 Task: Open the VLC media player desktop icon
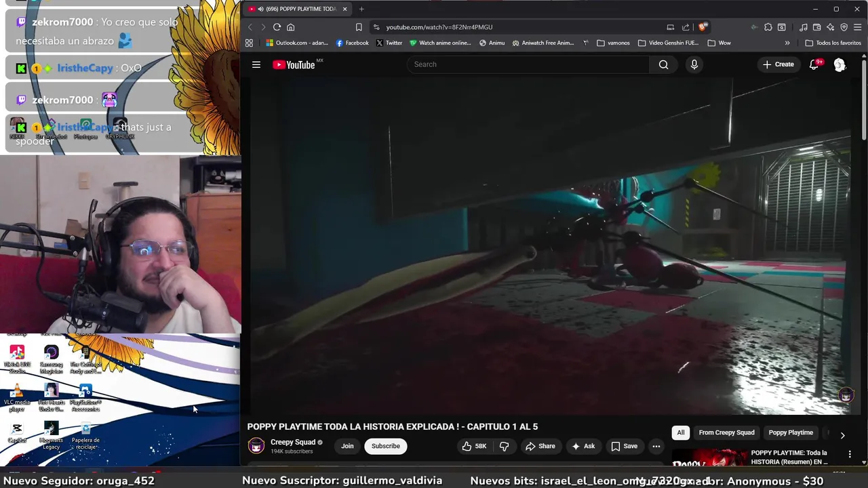(x=17, y=398)
